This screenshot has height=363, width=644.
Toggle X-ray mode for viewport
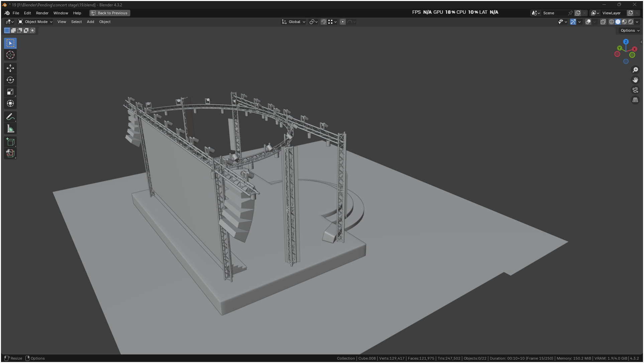tap(603, 22)
